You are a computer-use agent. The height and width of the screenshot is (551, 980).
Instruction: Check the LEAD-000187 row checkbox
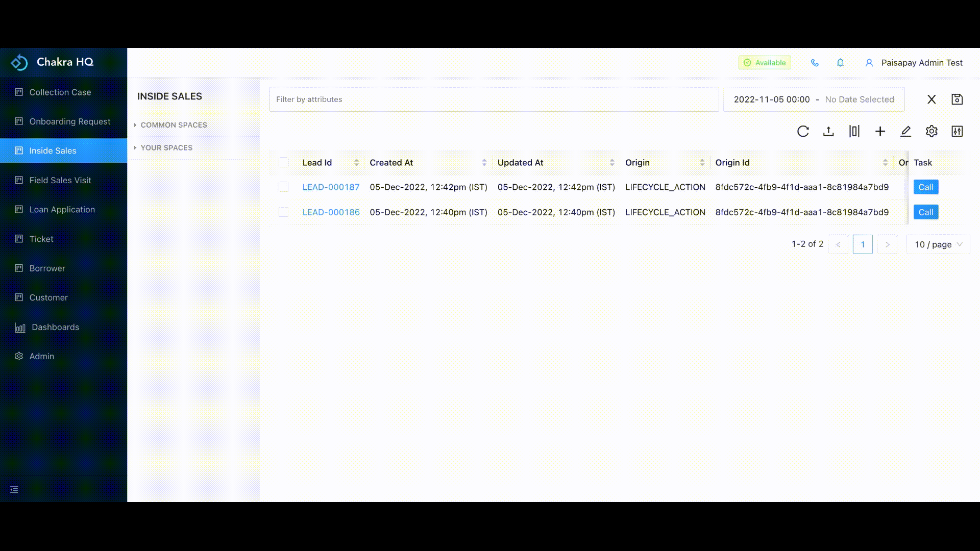click(x=284, y=187)
